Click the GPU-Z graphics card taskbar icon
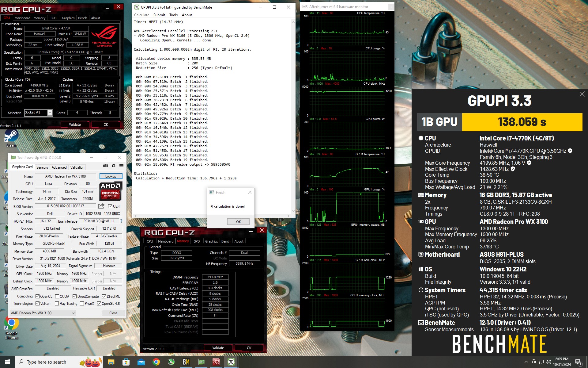The image size is (588, 368). 201,362
